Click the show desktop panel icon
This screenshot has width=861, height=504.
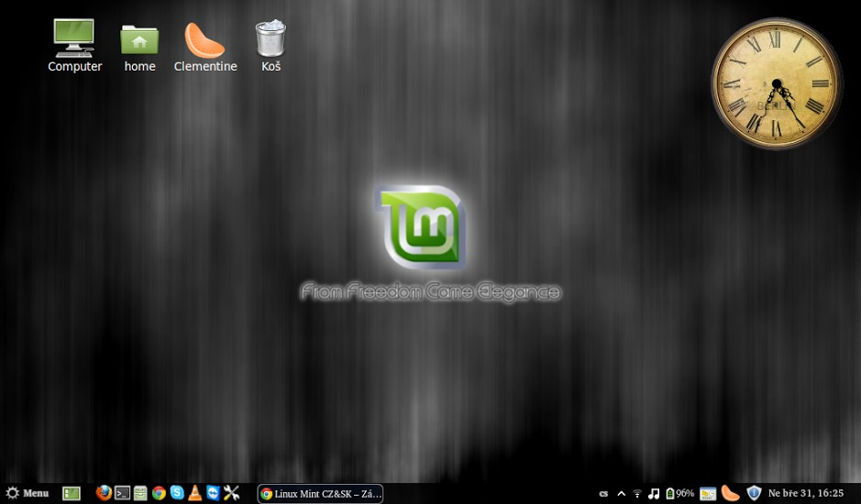tap(72, 494)
